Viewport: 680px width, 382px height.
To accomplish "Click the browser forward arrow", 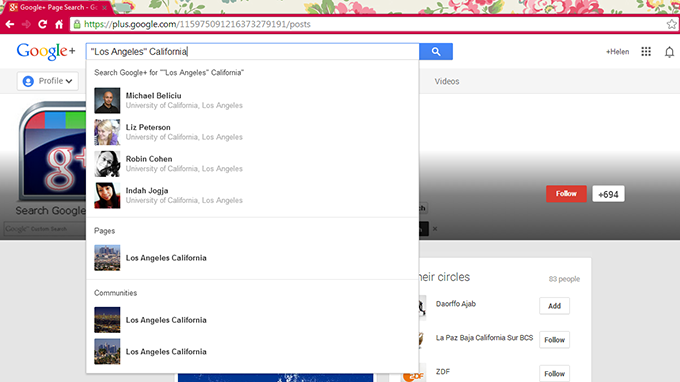I will [x=26, y=24].
